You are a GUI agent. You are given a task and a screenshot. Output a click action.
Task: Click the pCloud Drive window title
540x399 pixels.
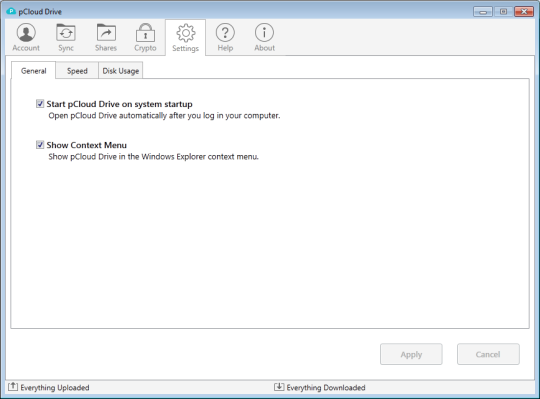pyautogui.click(x=40, y=12)
